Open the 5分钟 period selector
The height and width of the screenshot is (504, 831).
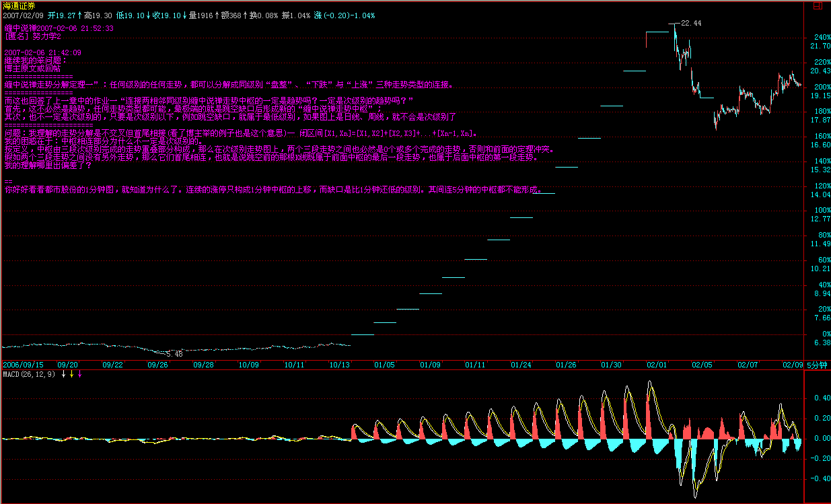[x=817, y=365]
